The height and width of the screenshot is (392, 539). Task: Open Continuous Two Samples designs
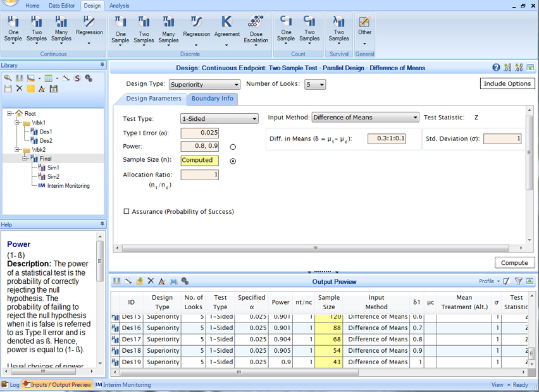click(37, 30)
